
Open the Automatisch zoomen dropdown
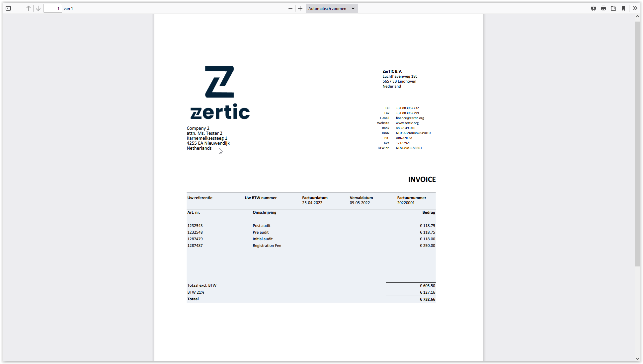pyautogui.click(x=331, y=8)
